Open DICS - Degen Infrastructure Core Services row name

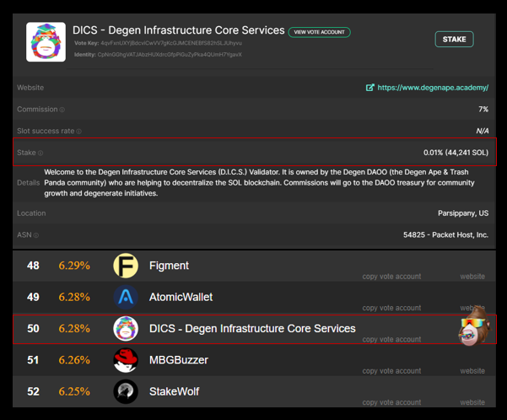coord(252,329)
